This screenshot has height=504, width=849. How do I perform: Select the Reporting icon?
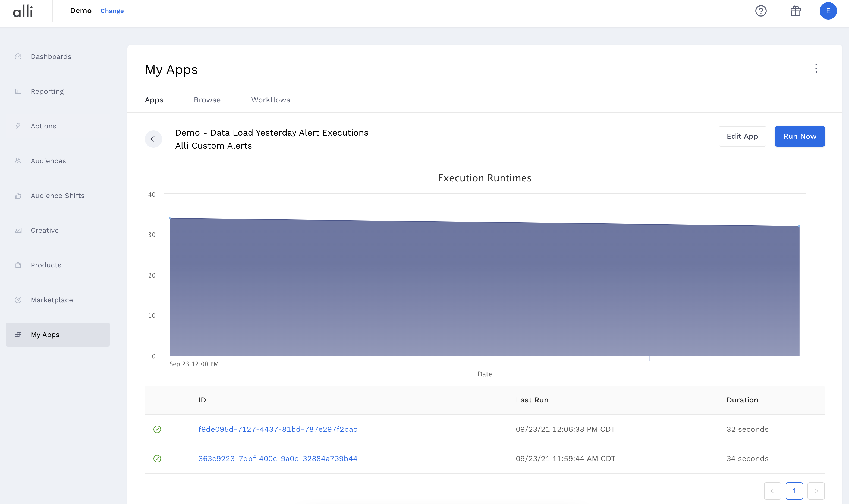coord(18,91)
